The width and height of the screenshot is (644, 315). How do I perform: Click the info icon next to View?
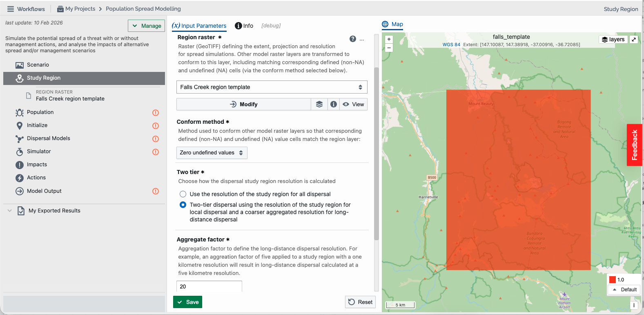coord(334,104)
